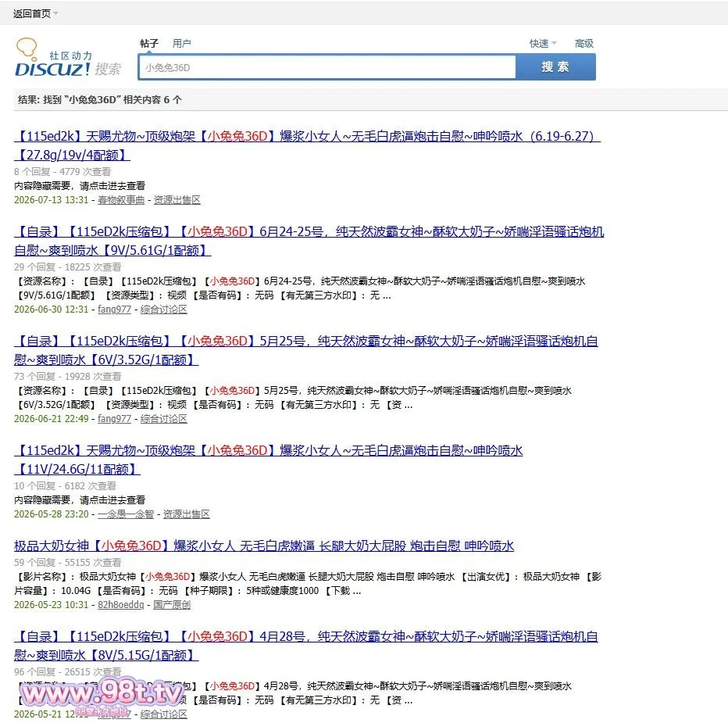Open the result with 59 replies
The height and width of the screenshot is (723, 728).
(x=264, y=546)
